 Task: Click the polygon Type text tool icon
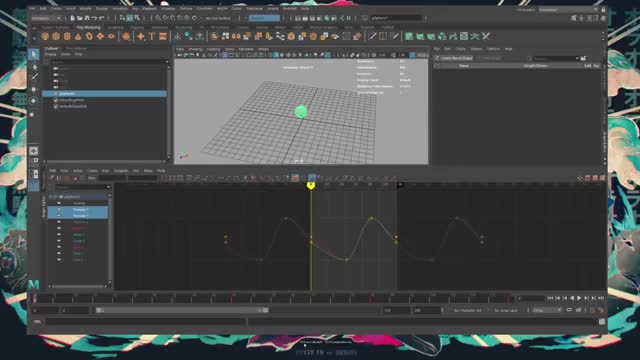click(152, 36)
